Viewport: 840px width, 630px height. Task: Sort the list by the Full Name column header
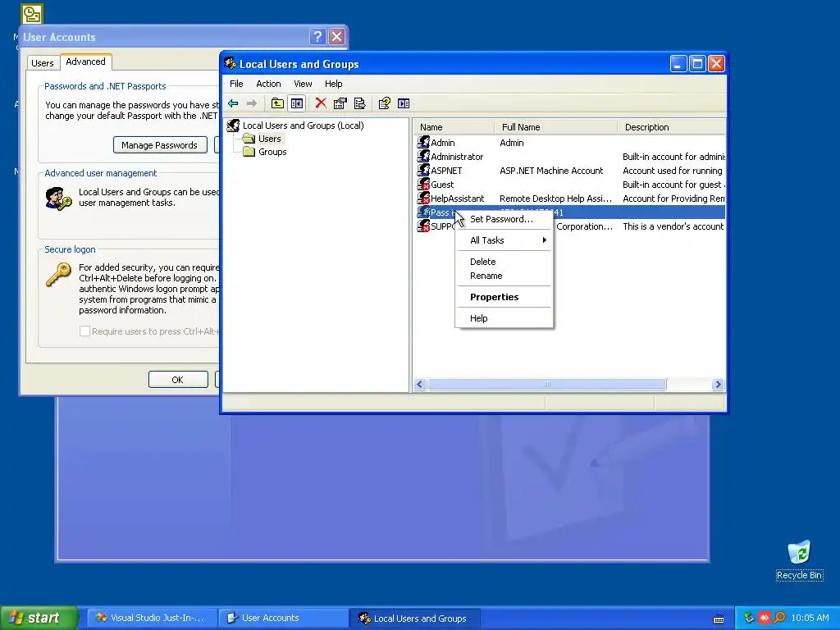click(555, 127)
